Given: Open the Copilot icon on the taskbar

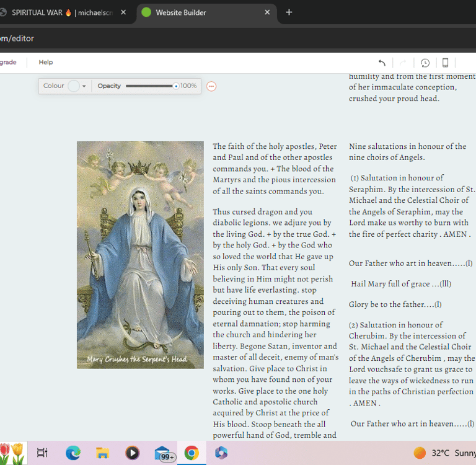Looking at the screenshot, I should pos(221,453).
